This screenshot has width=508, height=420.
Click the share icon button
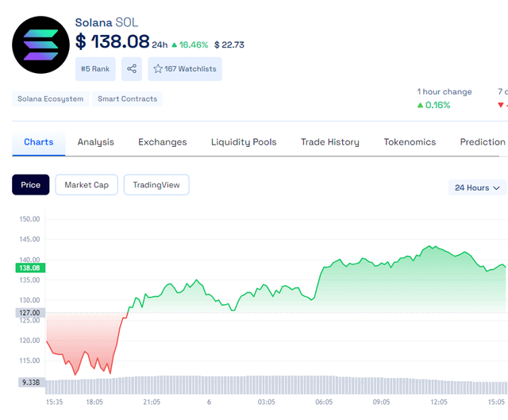click(x=132, y=69)
